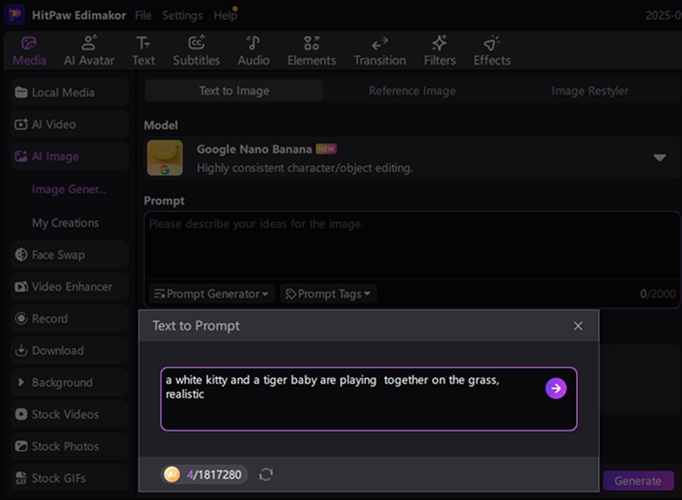Image resolution: width=682 pixels, height=500 pixels.
Task: Open the Prompt Tags dropdown
Action: pos(328,294)
